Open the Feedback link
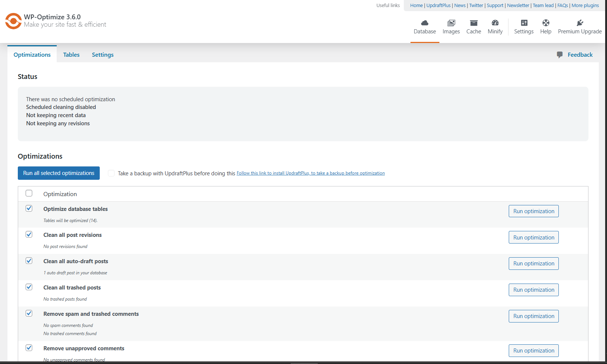The image size is (607, 364). pyautogui.click(x=580, y=55)
